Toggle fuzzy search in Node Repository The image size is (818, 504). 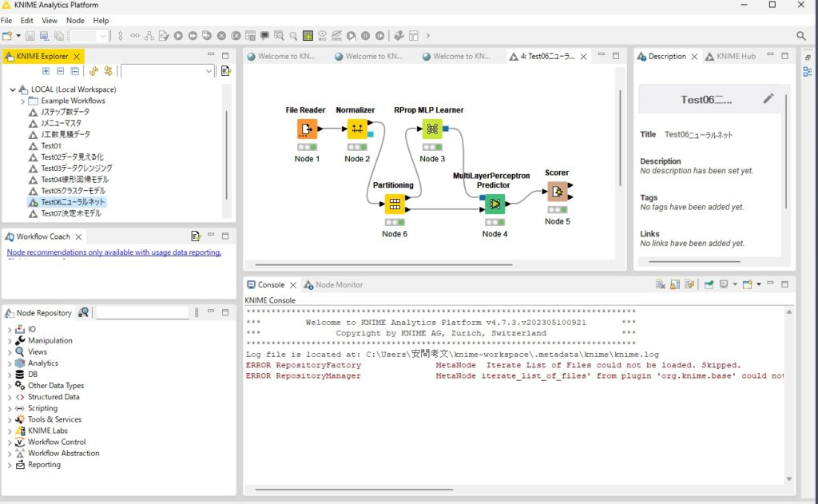click(x=84, y=312)
